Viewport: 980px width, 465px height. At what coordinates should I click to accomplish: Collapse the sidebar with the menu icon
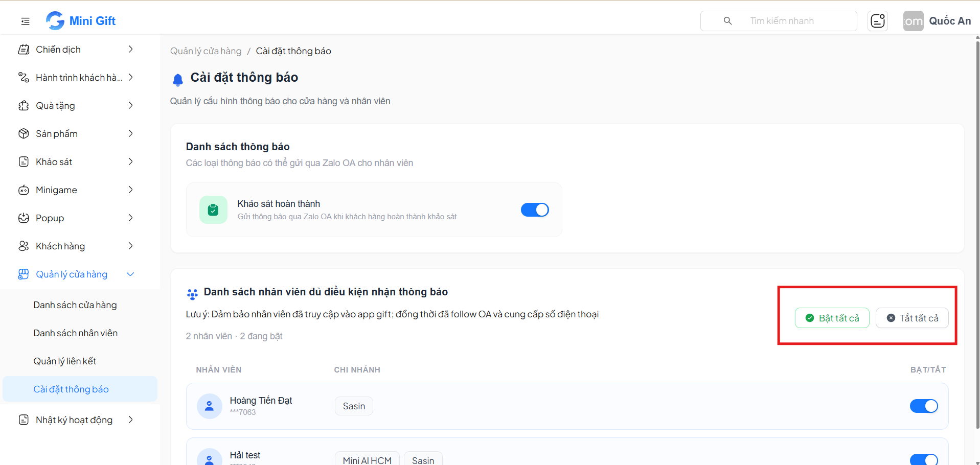point(25,21)
